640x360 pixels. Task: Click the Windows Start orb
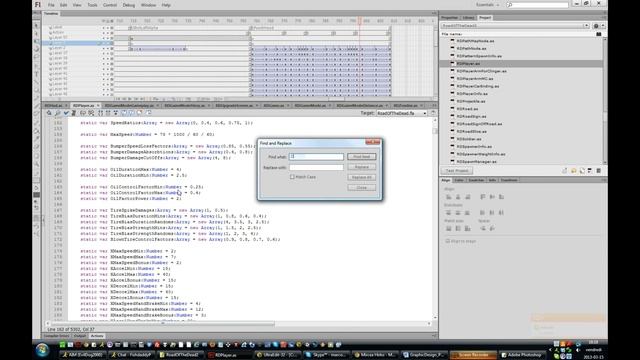click(x=42, y=350)
